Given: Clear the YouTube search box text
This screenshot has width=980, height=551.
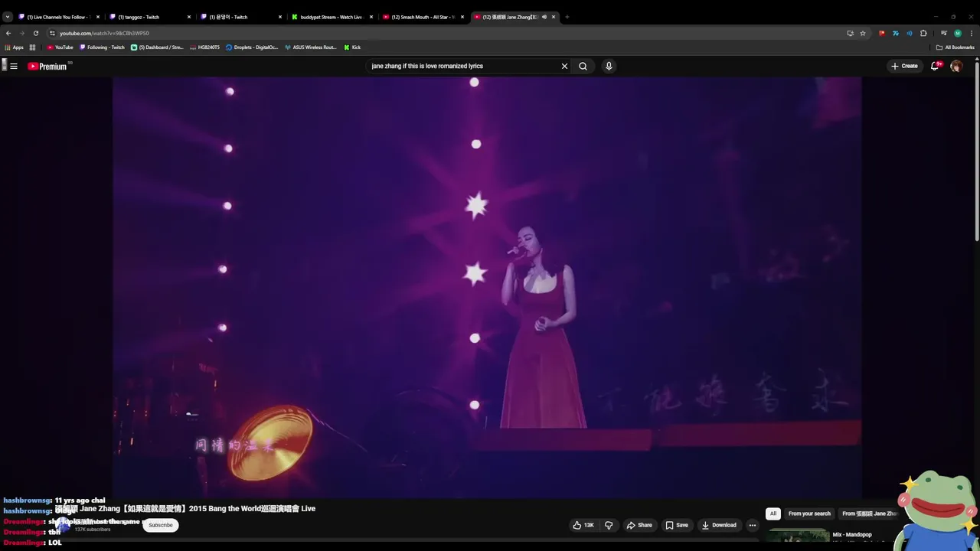Looking at the screenshot, I should (x=564, y=66).
